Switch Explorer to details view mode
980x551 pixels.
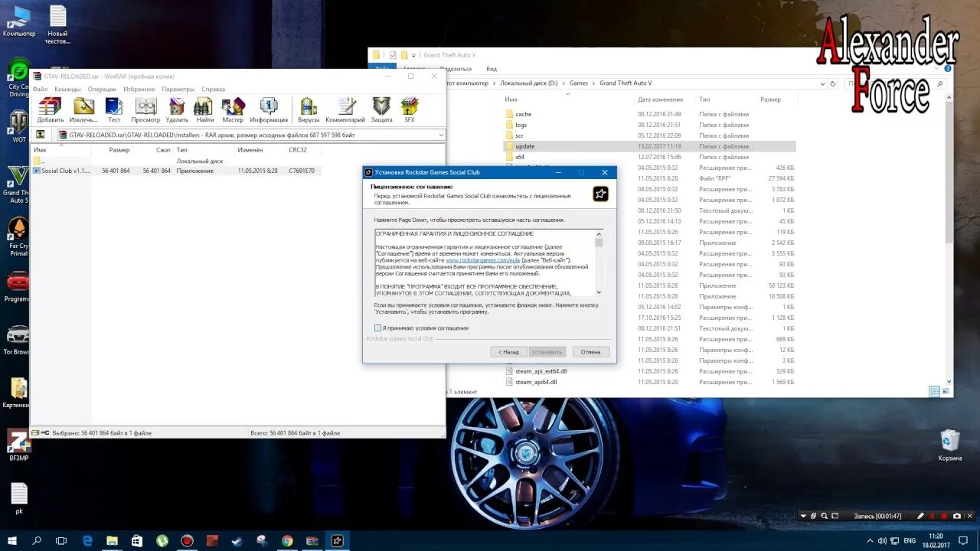[933, 391]
